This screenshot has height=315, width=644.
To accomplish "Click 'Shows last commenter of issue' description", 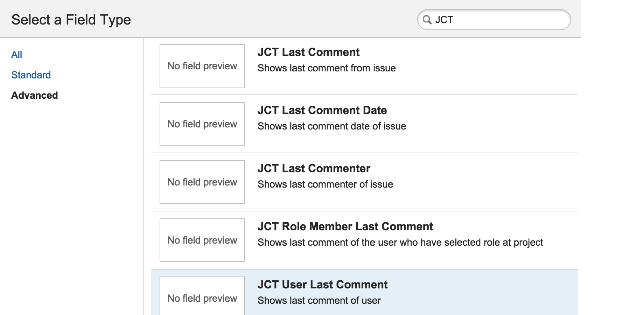I will pyautogui.click(x=325, y=184).
